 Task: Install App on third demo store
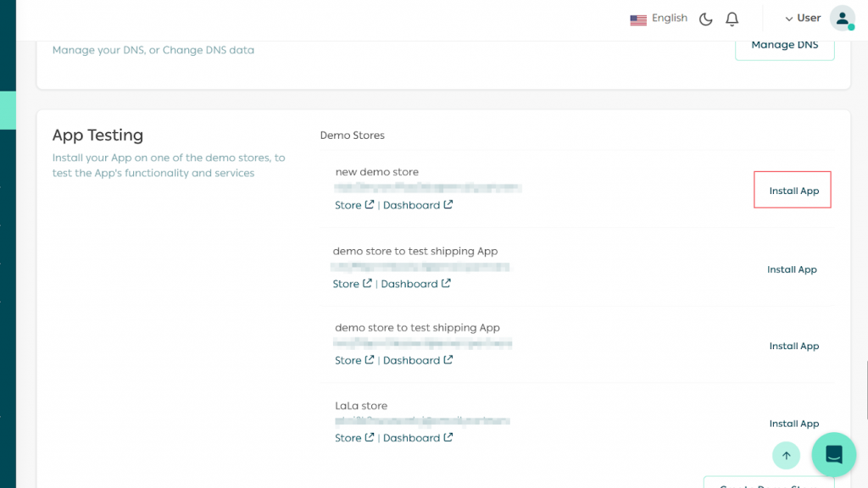(x=793, y=346)
